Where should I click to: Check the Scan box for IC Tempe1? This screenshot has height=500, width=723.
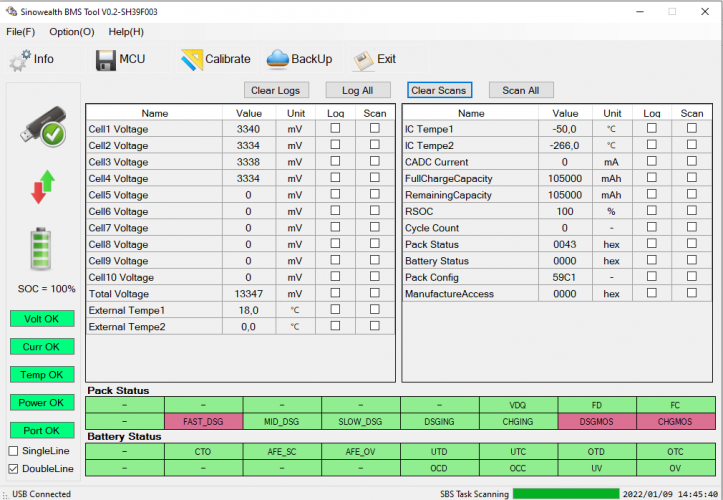pos(692,129)
